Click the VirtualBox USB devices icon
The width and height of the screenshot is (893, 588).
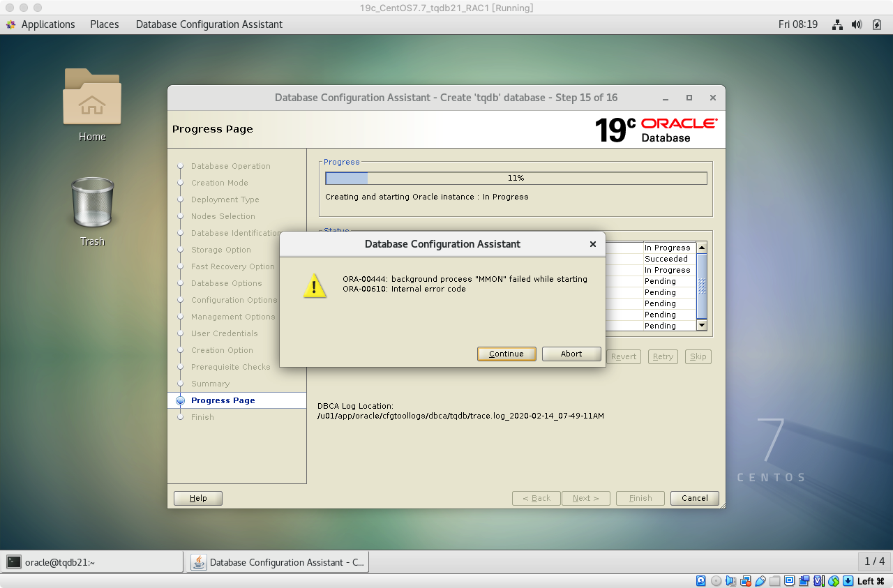click(x=760, y=580)
